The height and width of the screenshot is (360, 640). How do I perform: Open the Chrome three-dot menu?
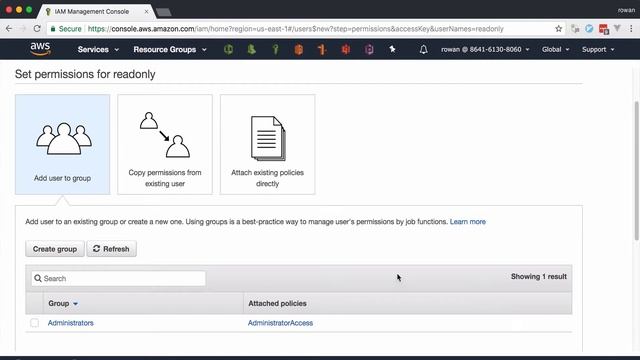(631, 29)
